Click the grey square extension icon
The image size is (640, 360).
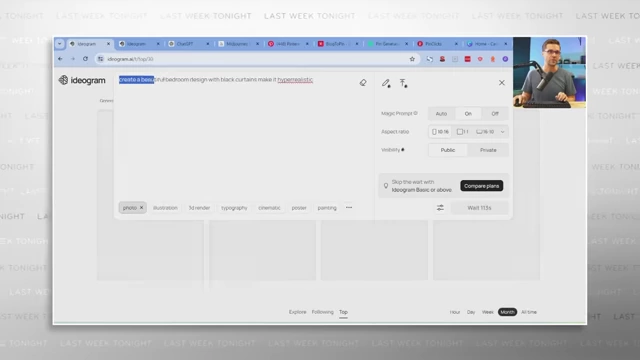click(455, 59)
